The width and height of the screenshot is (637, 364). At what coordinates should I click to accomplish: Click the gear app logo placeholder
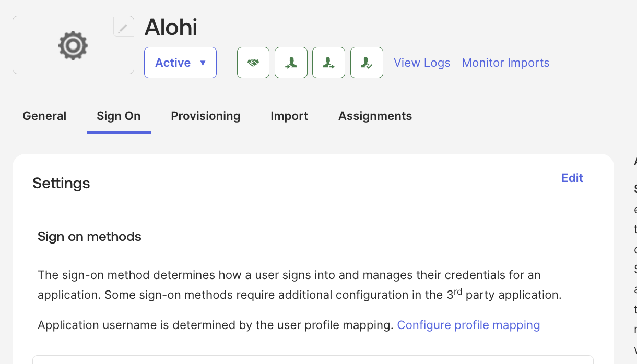tap(73, 45)
